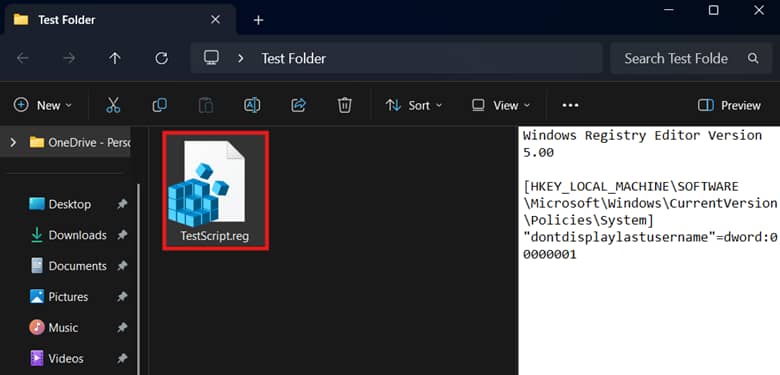Close the Test Folder tab
This screenshot has height=375, width=780.
click(x=215, y=20)
